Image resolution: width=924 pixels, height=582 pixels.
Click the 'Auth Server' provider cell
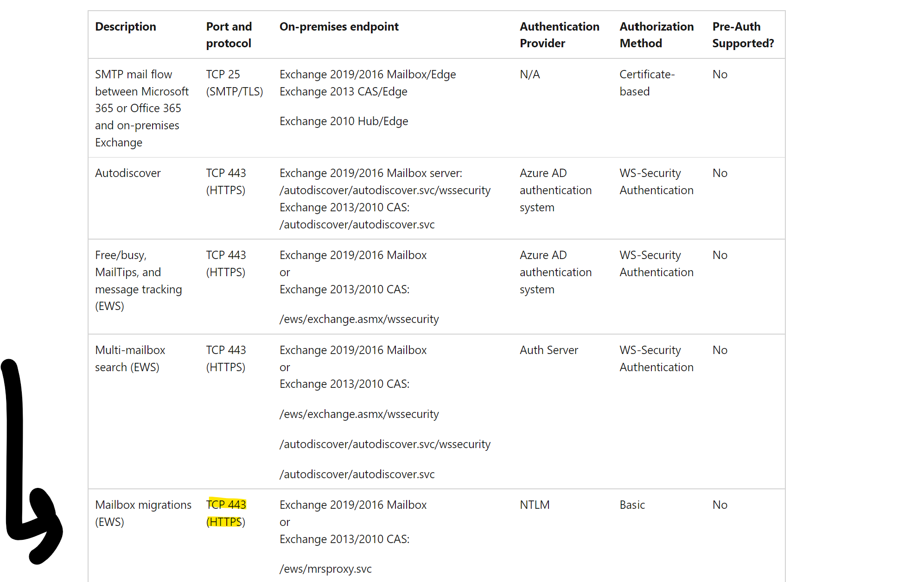[x=549, y=350]
